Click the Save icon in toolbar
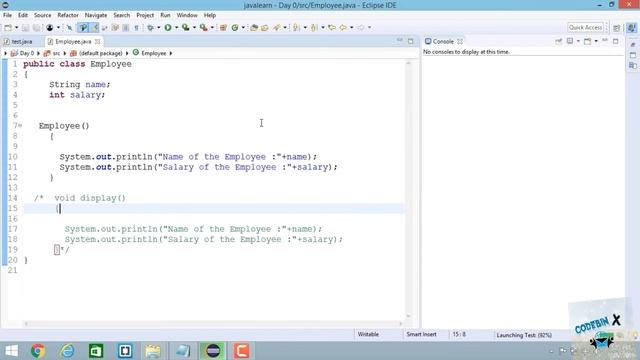The height and width of the screenshot is (360, 640). point(25,27)
